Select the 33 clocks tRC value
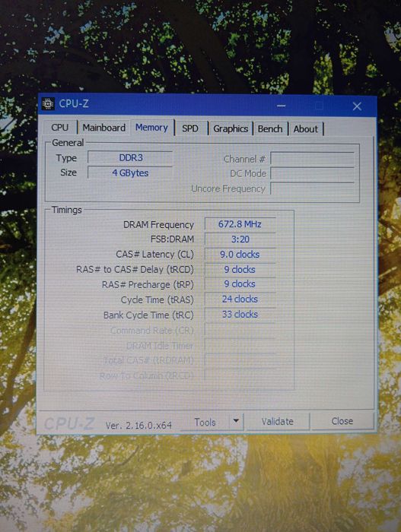Viewport: 401px width, 532px height. coord(240,315)
